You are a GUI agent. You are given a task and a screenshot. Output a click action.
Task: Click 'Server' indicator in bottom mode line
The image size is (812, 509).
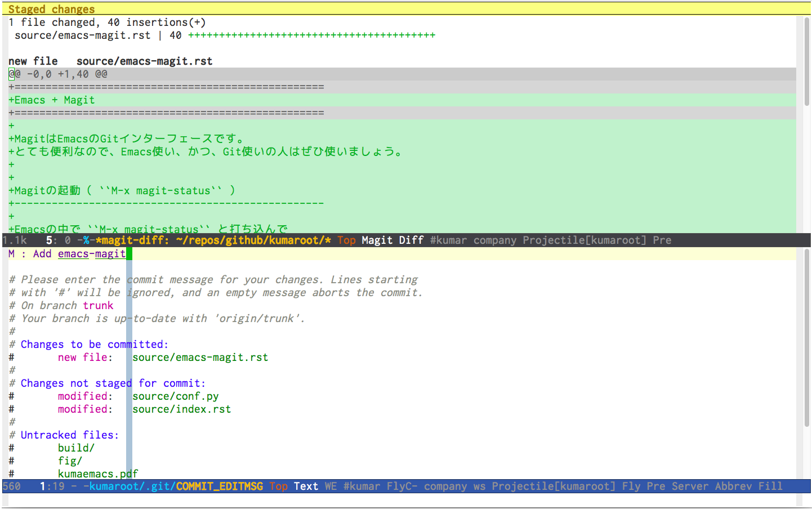(x=690, y=486)
